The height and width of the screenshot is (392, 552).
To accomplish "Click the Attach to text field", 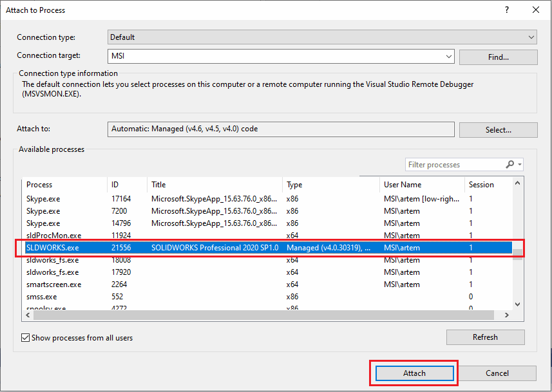I will (281, 129).
